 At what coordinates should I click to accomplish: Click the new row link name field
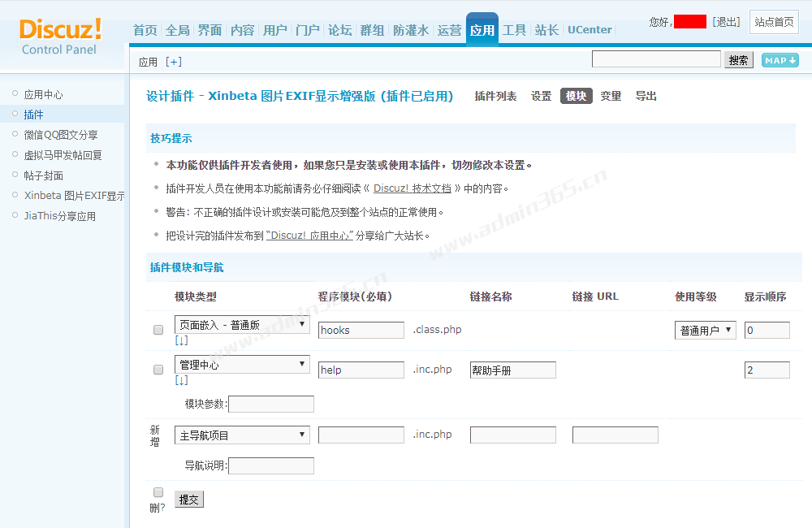tap(512, 435)
